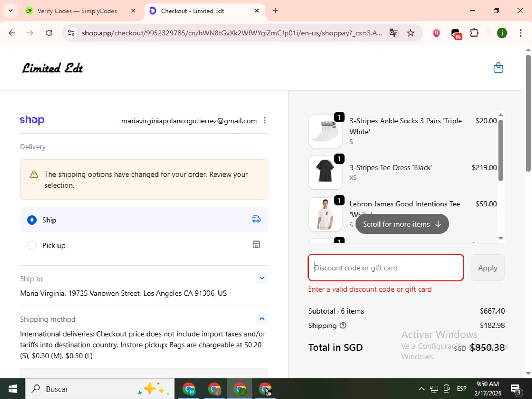Viewport: 532px width, 399px height.
Task: Click the store icon on Pick up
Action: 256,244
